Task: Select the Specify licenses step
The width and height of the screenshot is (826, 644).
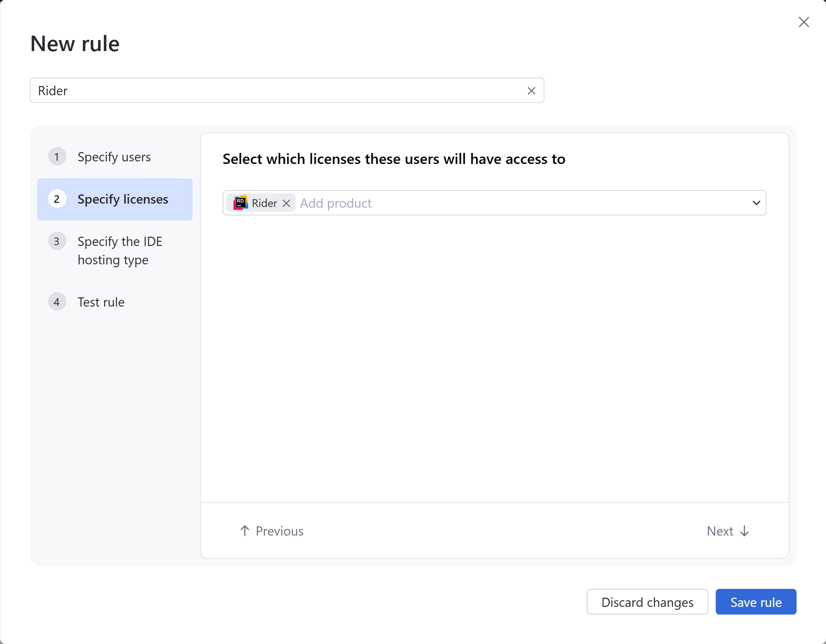Action: coord(115,199)
